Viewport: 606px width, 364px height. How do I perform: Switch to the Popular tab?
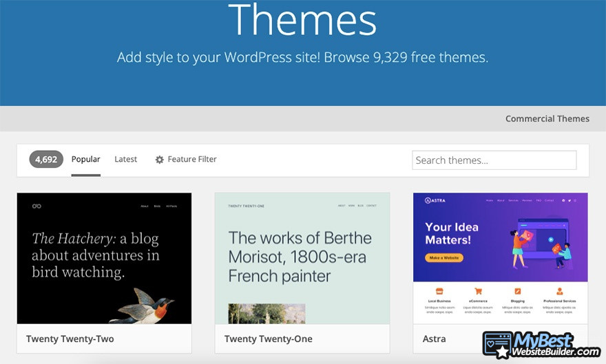point(86,159)
